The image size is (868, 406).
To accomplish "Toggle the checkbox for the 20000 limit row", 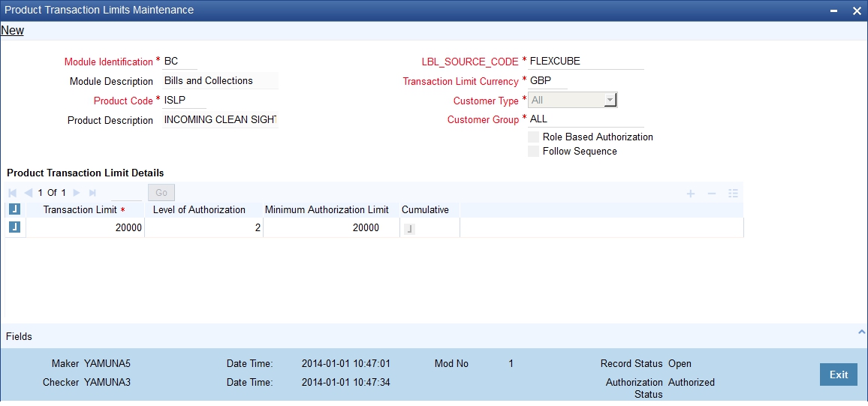I will pyautogui.click(x=15, y=227).
